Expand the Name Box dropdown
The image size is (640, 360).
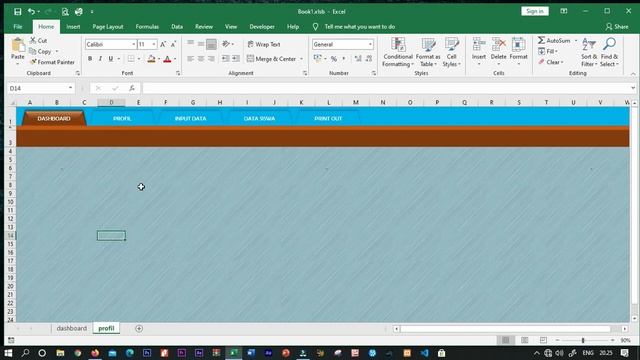coord(71,88)
